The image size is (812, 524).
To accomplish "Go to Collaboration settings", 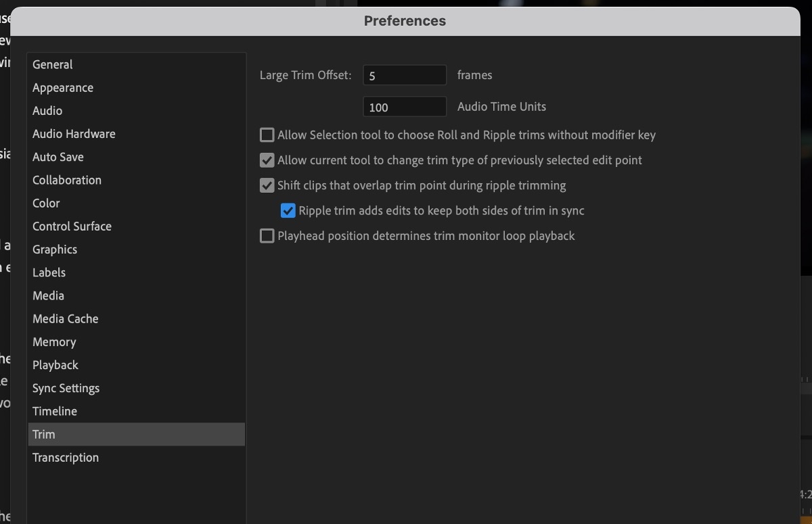I will [66, 180].
